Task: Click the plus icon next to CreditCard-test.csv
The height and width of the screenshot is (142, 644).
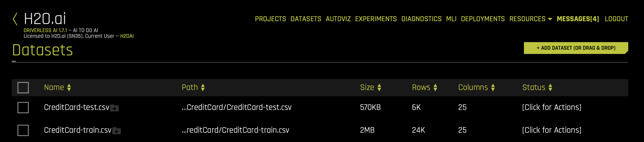Action: (x=115, y=108)
